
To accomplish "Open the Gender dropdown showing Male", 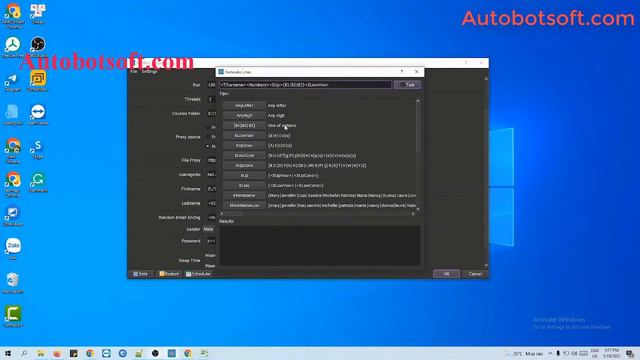I will click(209, 229).
